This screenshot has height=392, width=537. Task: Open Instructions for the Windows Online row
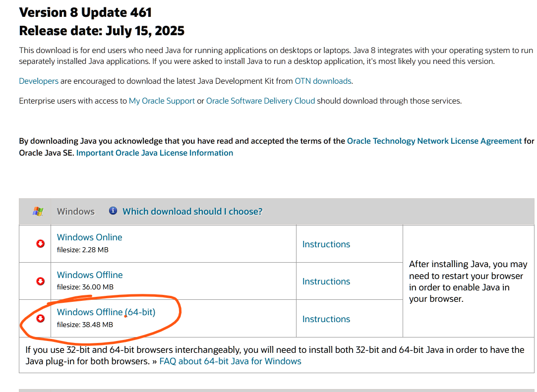click(x=326, y=244)
